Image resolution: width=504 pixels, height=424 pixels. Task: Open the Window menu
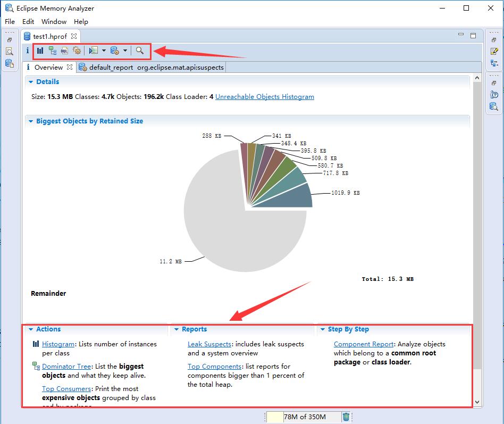(54, 22)
